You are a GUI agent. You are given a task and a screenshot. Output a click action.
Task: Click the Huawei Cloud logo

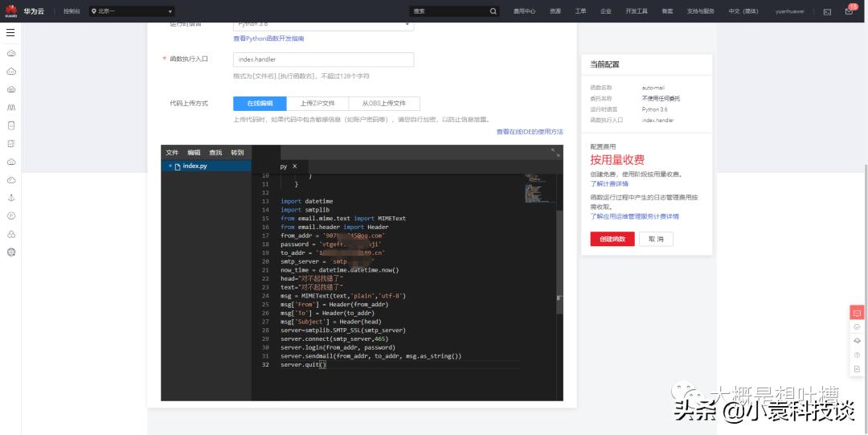click(x=25, y=11)
